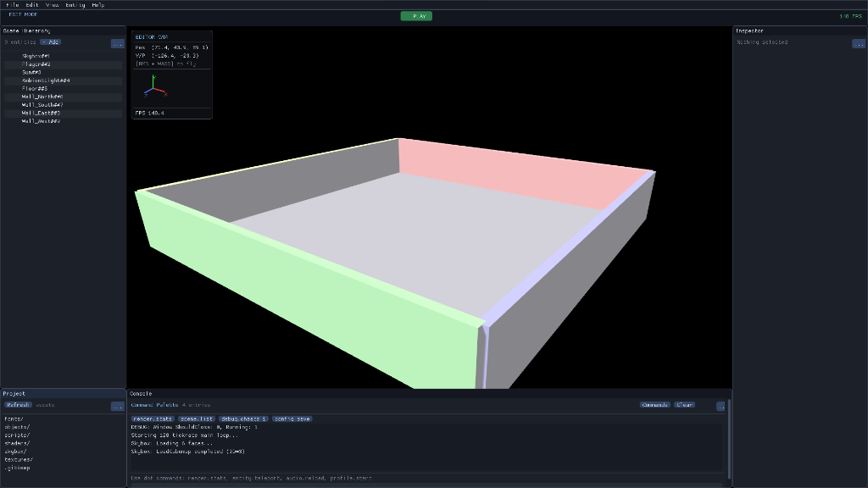Select the AmbientLight entity

point(63,80)
